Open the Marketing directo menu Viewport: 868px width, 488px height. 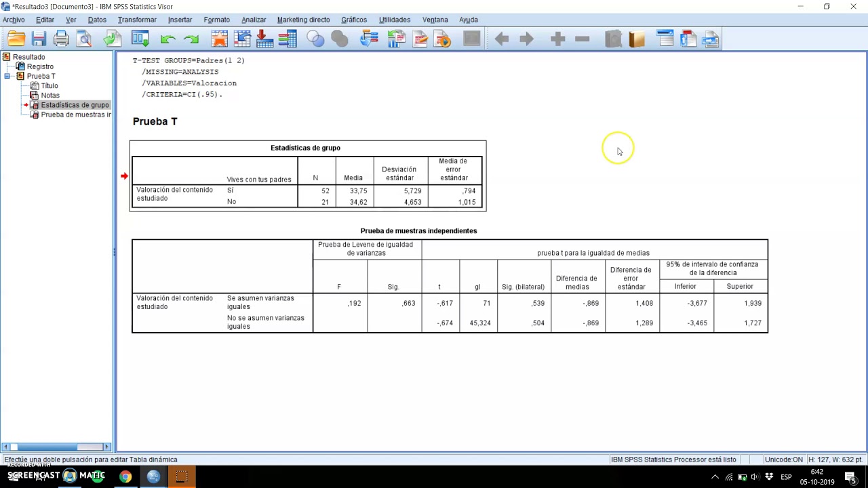tap(303, 20)
